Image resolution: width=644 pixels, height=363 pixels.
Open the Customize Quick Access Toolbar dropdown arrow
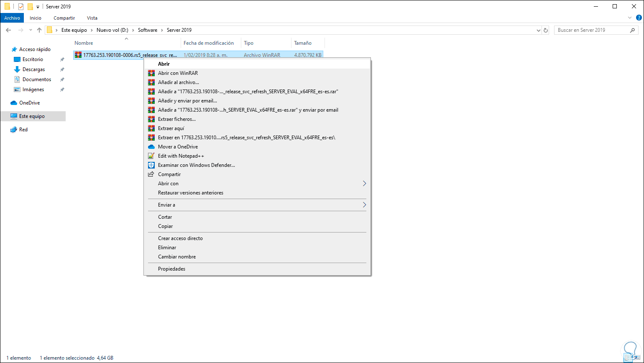point(38,7)
